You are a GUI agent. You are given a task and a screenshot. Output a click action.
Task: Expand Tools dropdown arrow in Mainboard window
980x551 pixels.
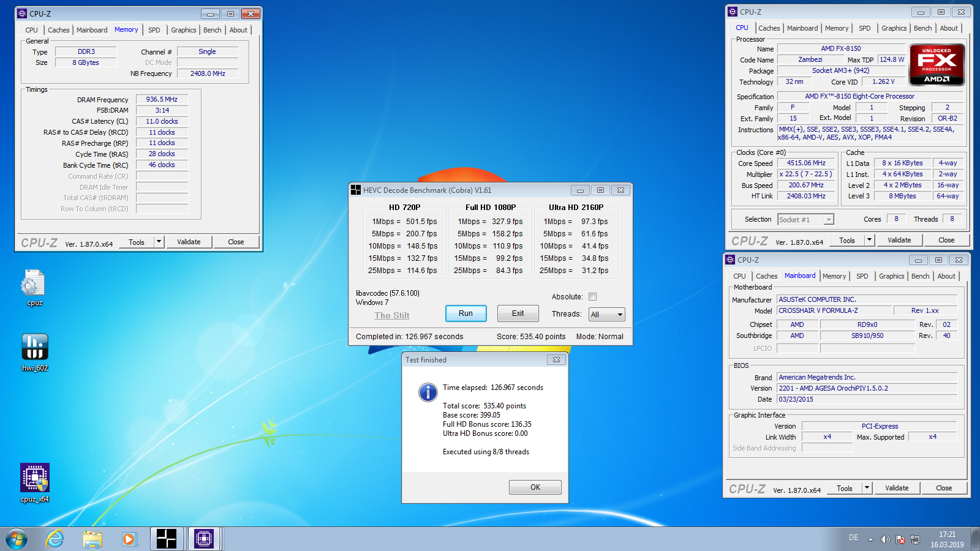tap(867, 488)
